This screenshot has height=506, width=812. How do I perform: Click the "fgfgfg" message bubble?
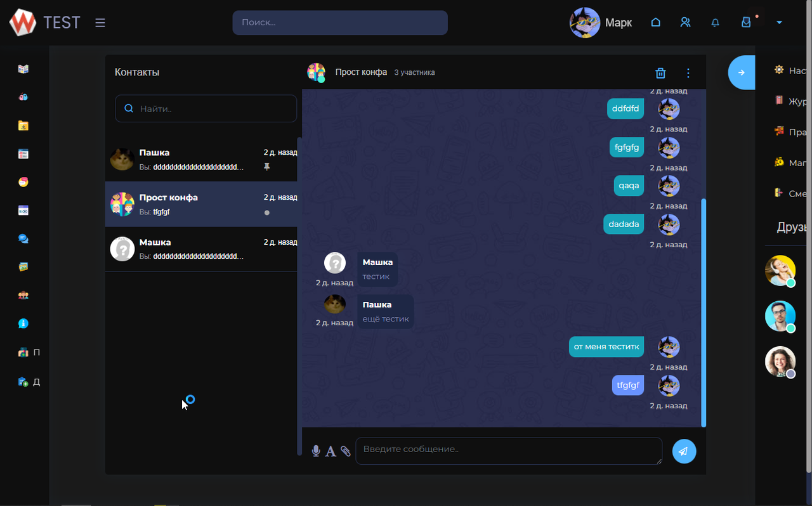tap(627, 147)
